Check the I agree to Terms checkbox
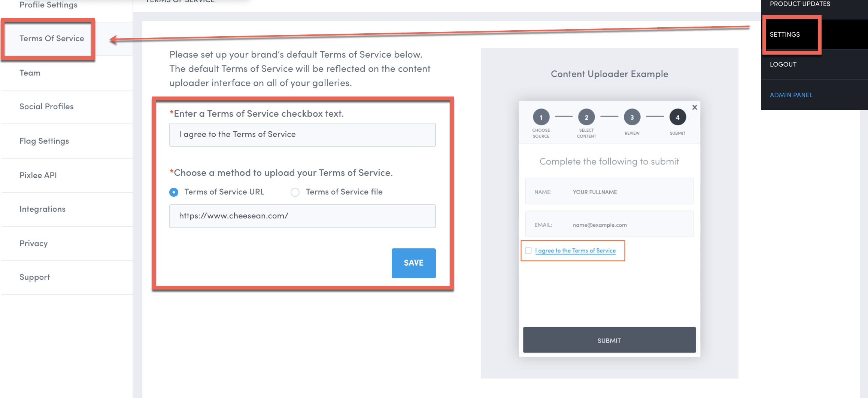 (528, 251)
